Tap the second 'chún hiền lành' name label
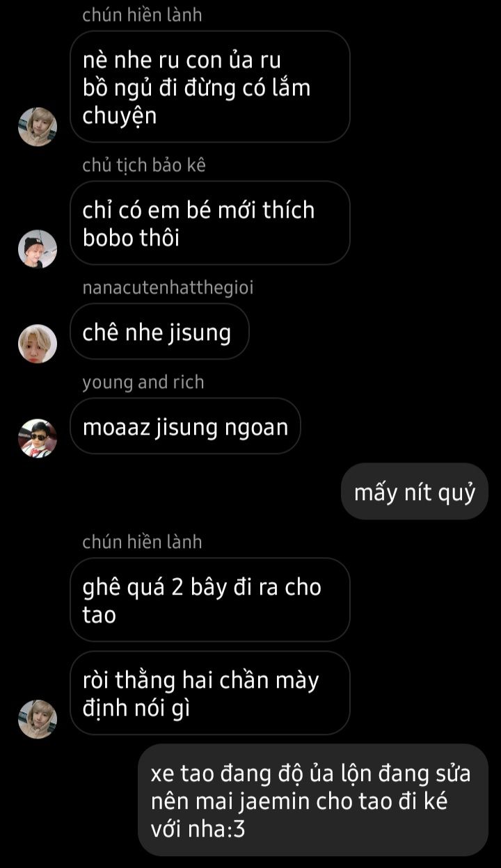501x868 pixels. point(142,542)
